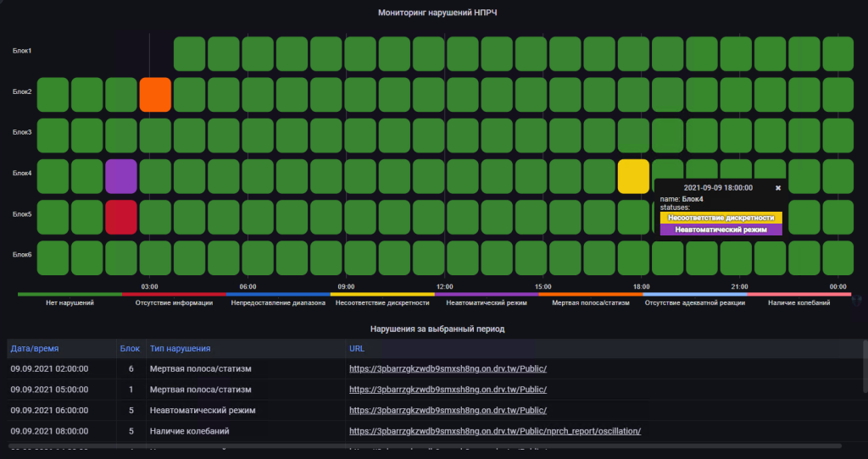The width and height of the screenshot is (868, 459).
Task: Select 'Непредоставление диапазона' legend entry
Action: point(277,302)
